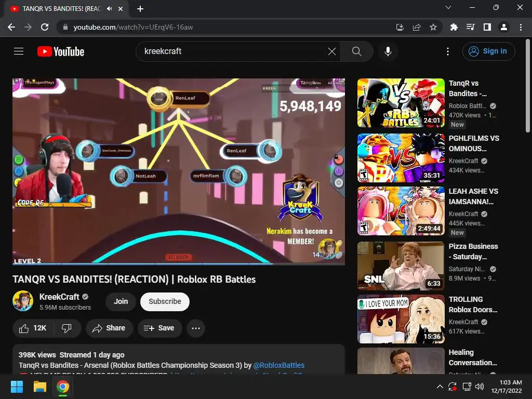Viewport: 532px width, 399px height.
Task: Click the video title text
Action: [134, 279]
